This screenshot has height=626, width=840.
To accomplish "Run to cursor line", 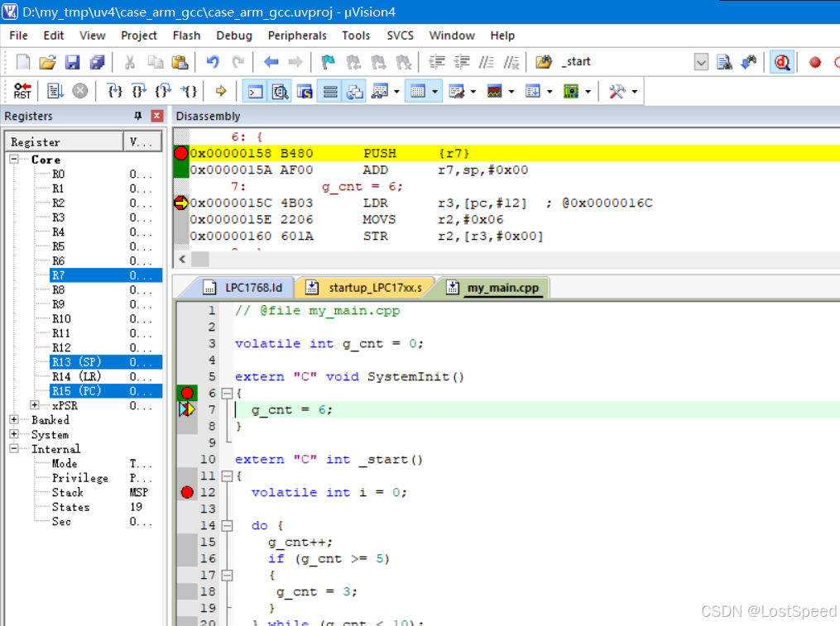I will click(189, 91).
